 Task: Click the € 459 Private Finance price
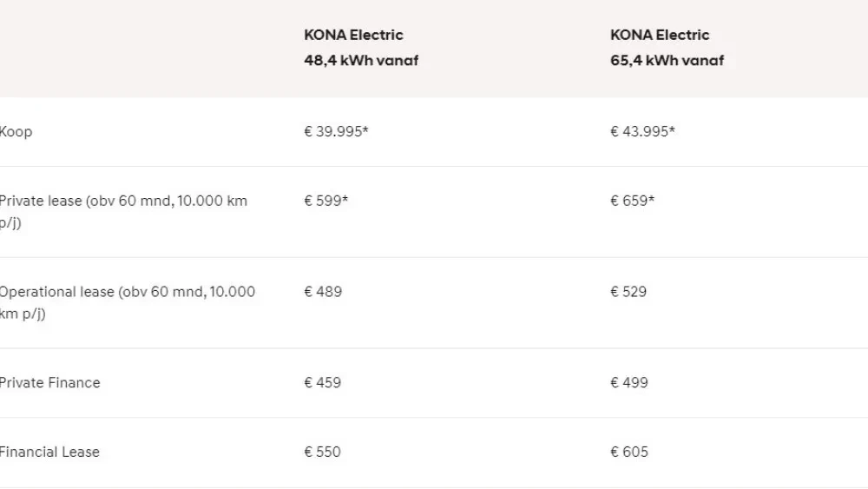point(323,383)
